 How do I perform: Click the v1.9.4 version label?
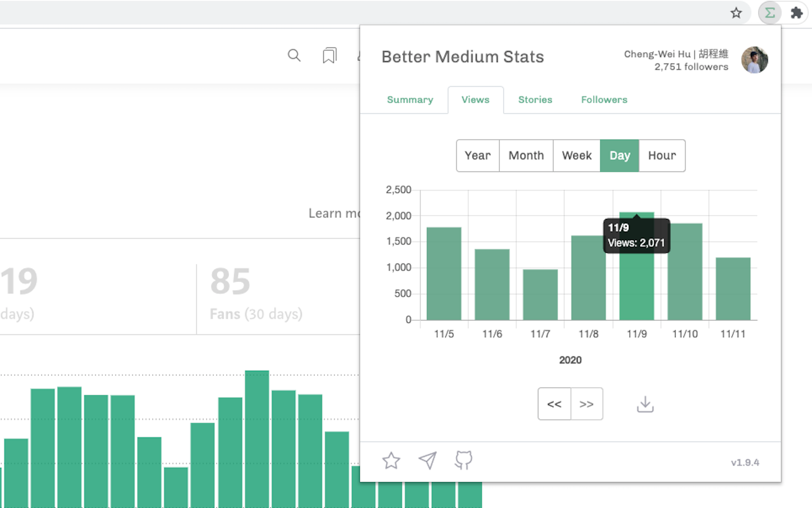pyautogui.click(x=745, y=462)
